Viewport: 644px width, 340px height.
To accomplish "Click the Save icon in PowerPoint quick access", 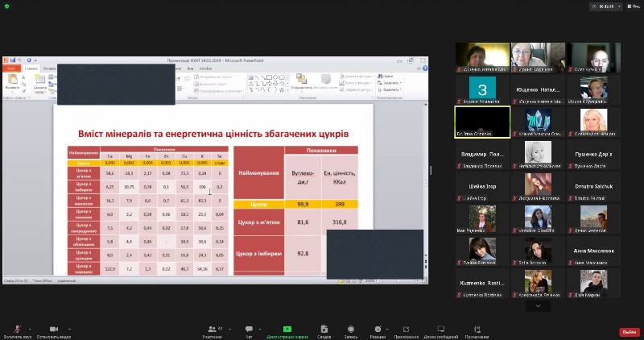I will point(13,60).
